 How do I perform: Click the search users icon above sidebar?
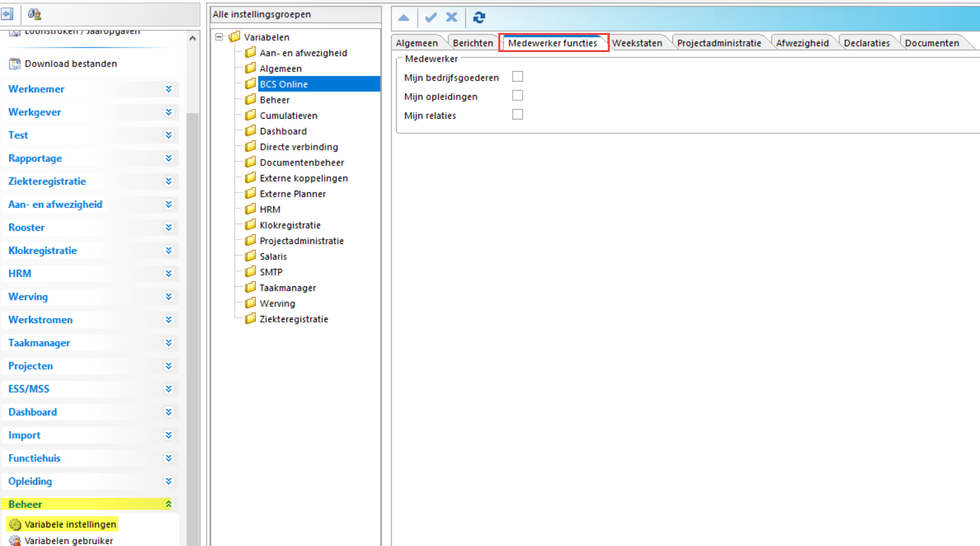coord(34,14)
